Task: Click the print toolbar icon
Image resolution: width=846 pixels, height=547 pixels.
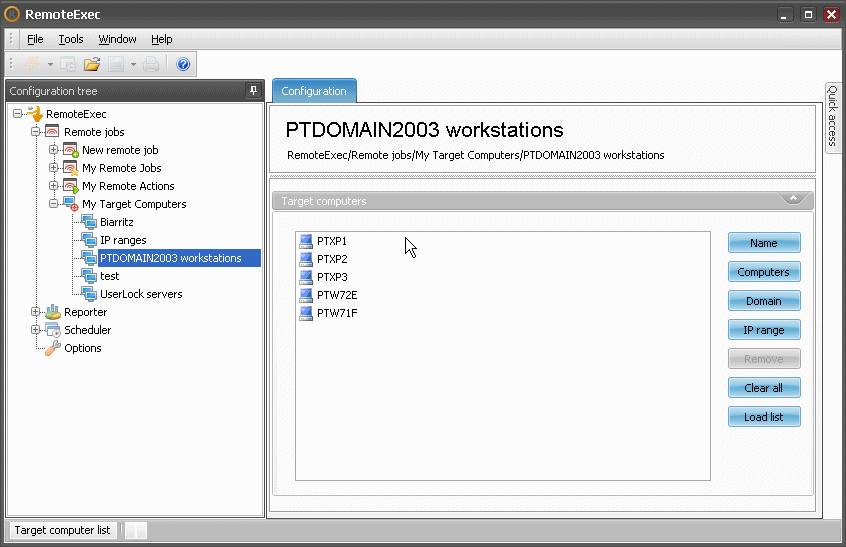Action: click(x=151, y=65)
